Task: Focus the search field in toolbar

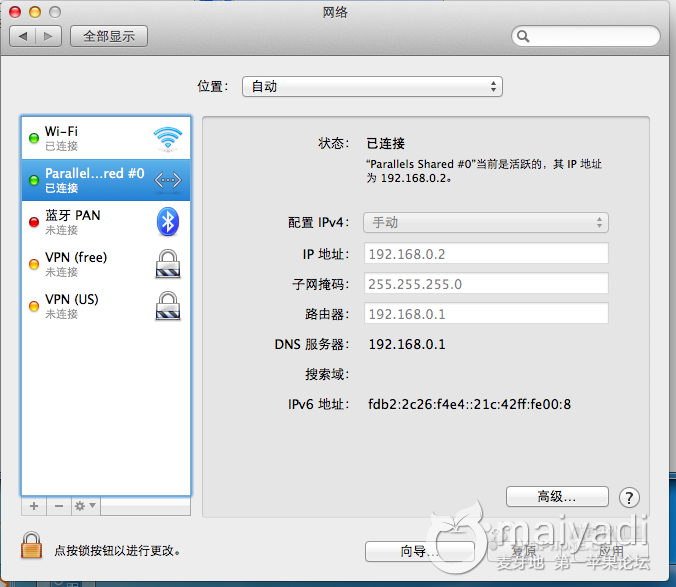Action: 585,36
